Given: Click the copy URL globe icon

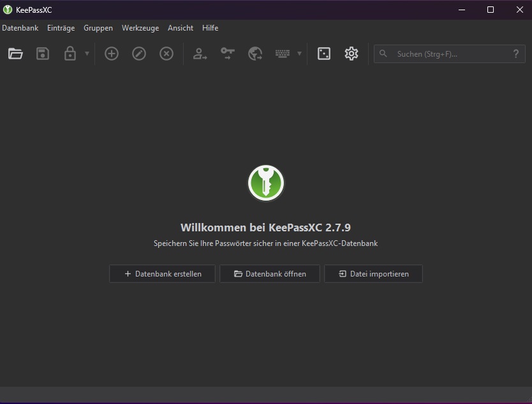Looking at the screenshot, I should pyautogui.click(x=255, y=54).
